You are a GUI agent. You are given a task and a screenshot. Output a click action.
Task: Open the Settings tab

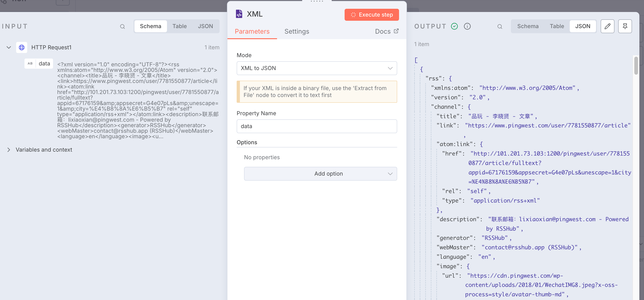(296, 32)
